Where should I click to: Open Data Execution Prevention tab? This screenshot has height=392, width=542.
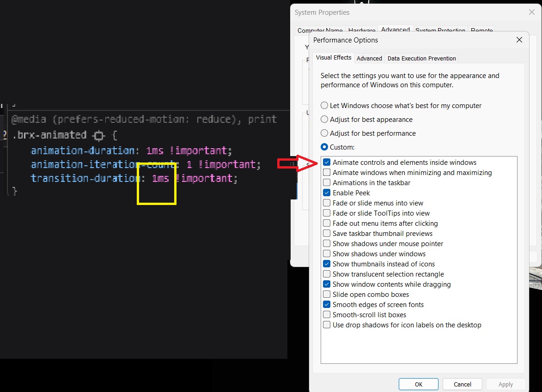422,58
